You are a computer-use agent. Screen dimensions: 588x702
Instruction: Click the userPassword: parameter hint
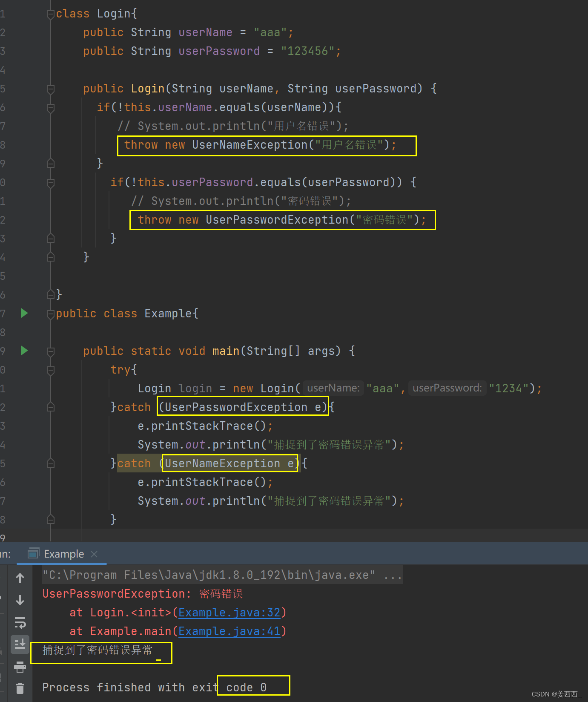[447, 388]
